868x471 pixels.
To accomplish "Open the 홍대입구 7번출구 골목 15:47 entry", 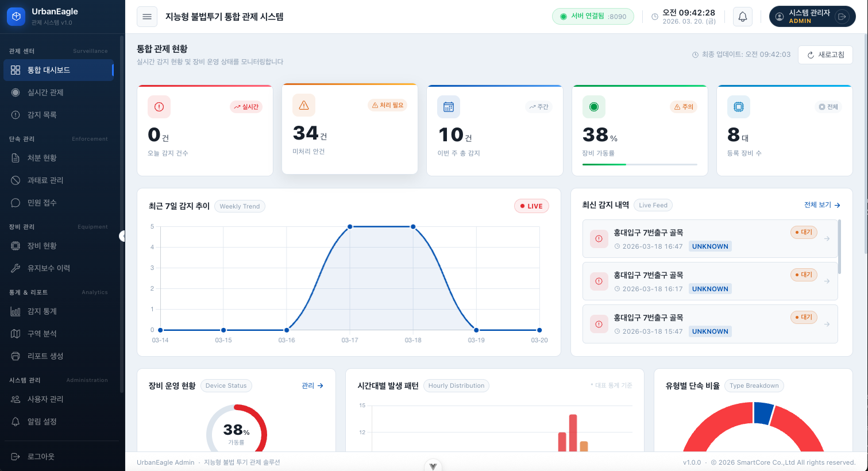I will coord(710,324).
